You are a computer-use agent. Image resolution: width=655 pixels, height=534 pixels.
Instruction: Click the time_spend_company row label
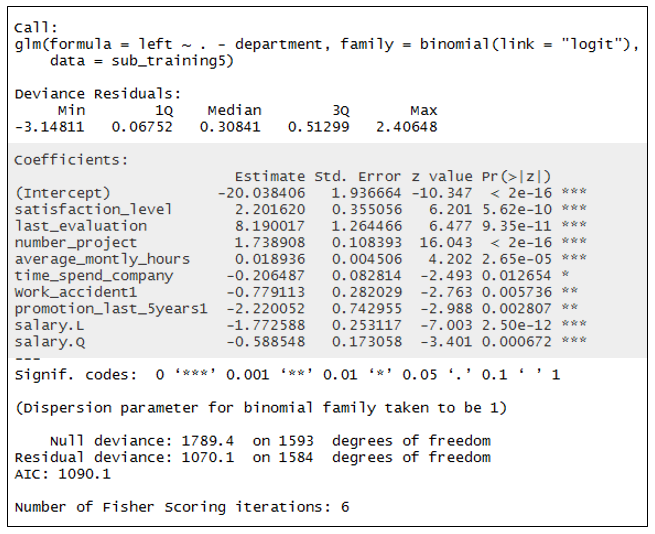(94, 275)
